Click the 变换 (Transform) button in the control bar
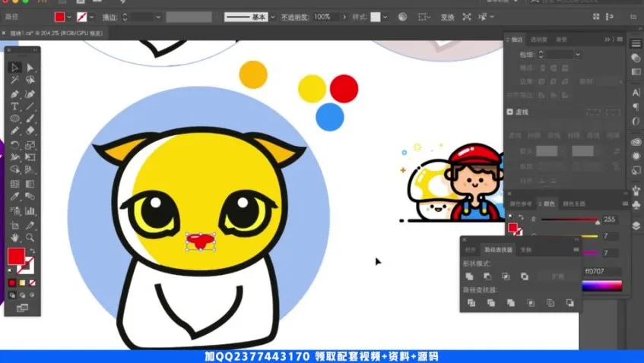Viewport: 644px width, 363px height. pos(449,17)
